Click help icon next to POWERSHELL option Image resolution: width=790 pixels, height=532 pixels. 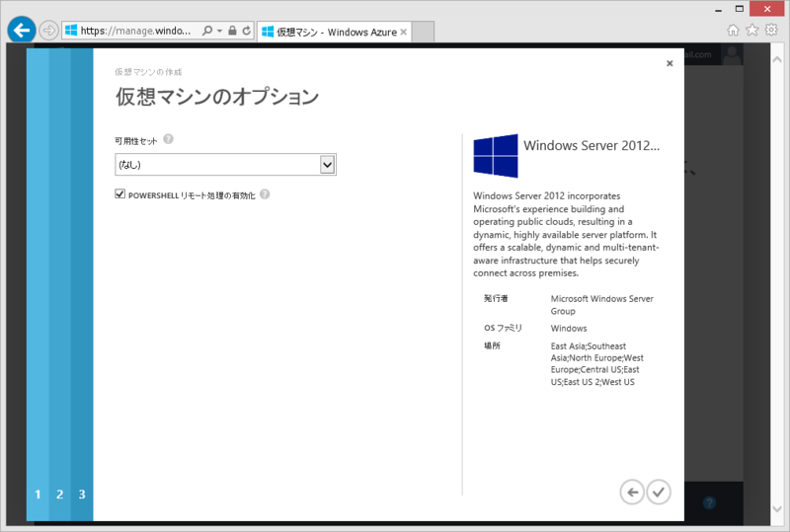pyautogui.click(x=265, y=194)
